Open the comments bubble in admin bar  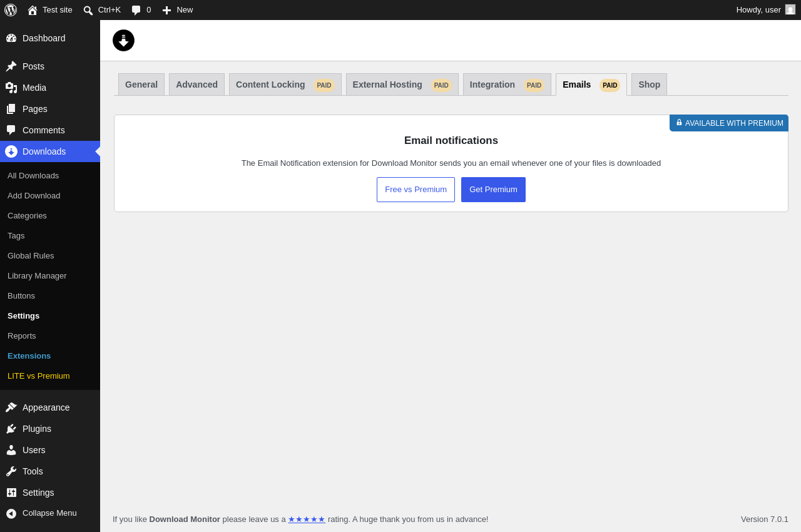pyautogui.click(x=136, y=10)
